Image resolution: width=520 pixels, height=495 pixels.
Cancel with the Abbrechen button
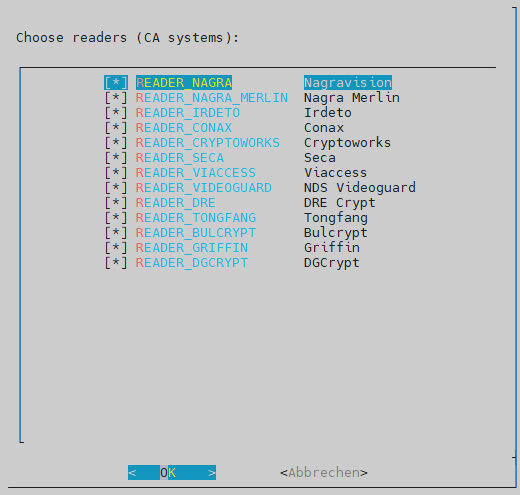(324, 472)
